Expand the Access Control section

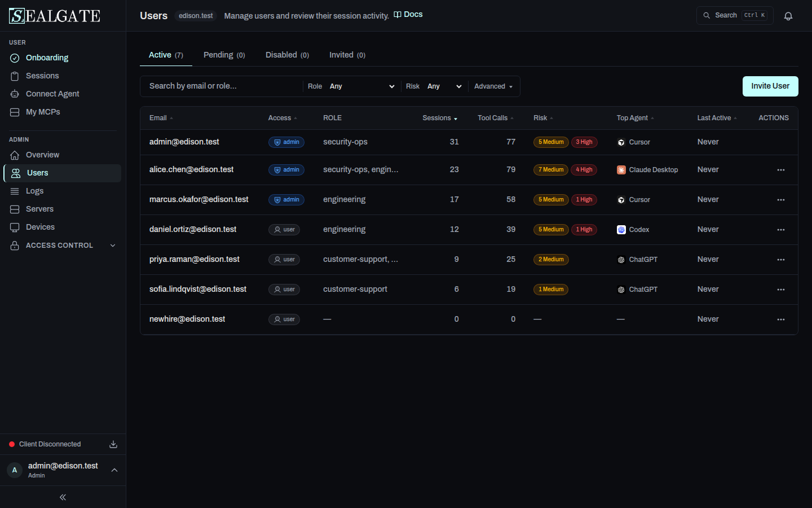63,246
